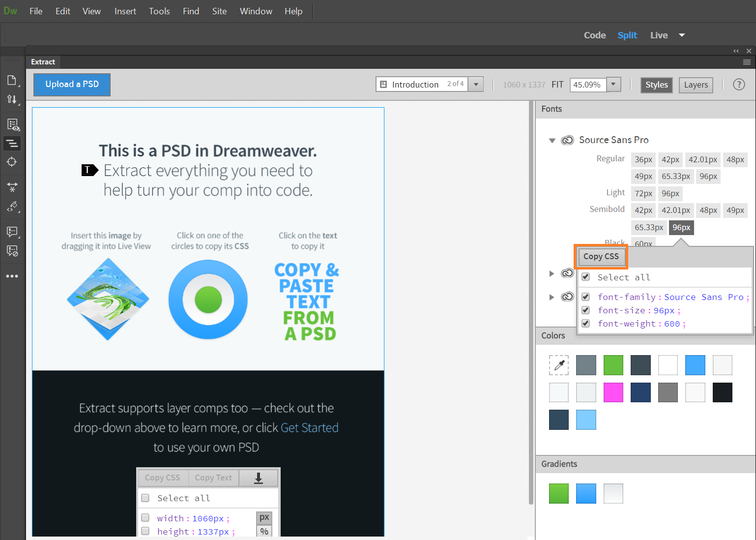Open the Introduction layer comp dropdown

point(475,84)
